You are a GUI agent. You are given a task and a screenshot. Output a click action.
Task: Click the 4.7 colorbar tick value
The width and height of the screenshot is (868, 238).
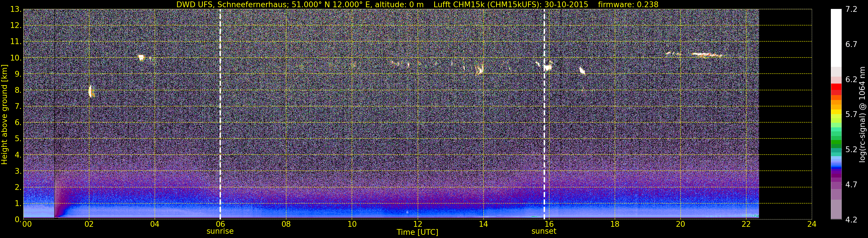pyautogui.click(x=852, y=185)
